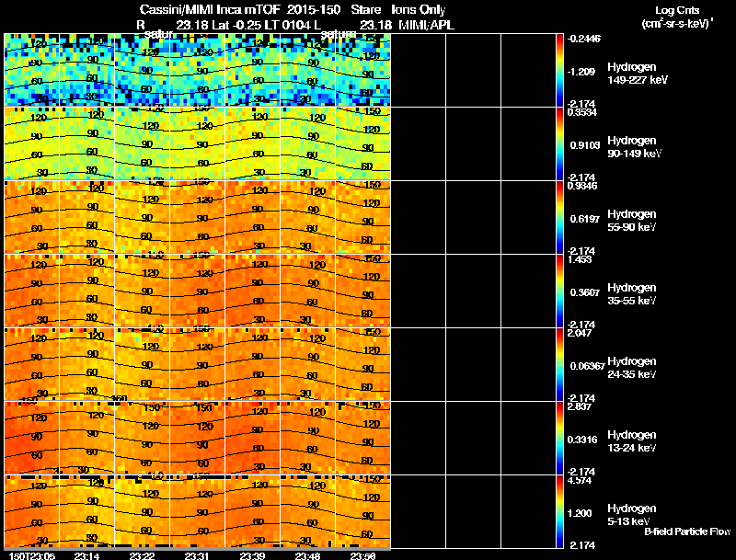The height and width of the screenshot is (560, 736).
Task: Click the 'Cassini/MIMI Inca mTOF' title text
Action: pos(210,10)
